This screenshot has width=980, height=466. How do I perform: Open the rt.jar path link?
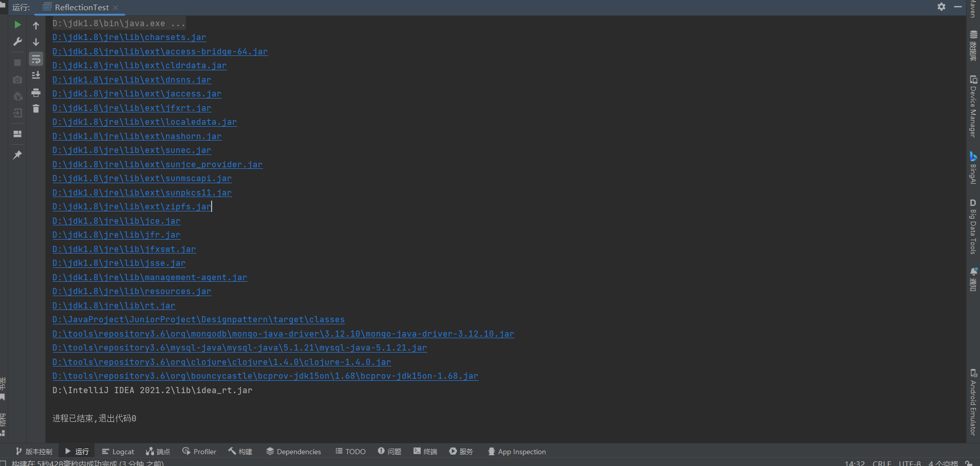click(114, 306)
